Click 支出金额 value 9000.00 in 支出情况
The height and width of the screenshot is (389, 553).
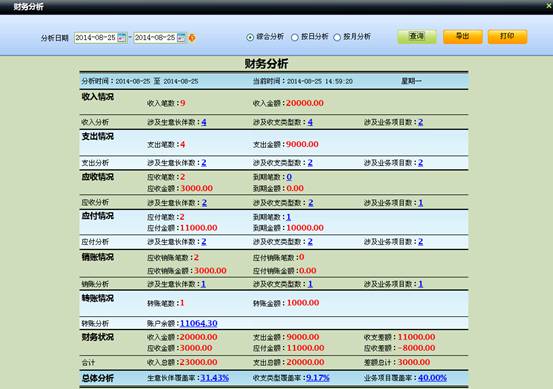(x=302, y=144)
